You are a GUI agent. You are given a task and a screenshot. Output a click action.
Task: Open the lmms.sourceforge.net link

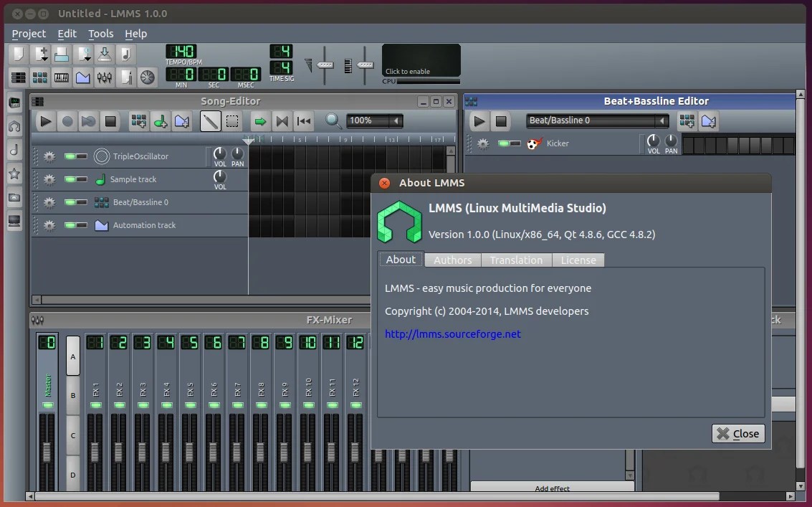click(453, 334)
